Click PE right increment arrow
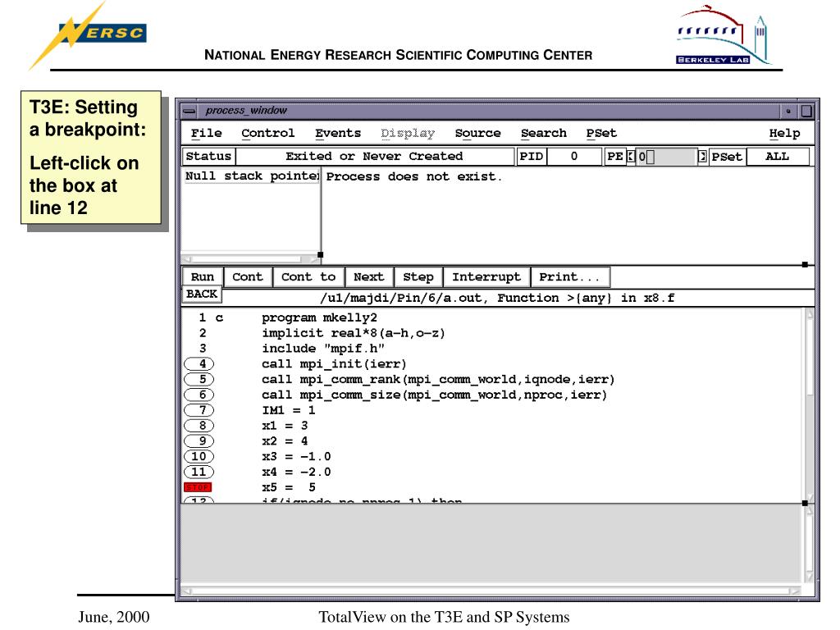Screen dimensions: 840x630 pos(702,157)
